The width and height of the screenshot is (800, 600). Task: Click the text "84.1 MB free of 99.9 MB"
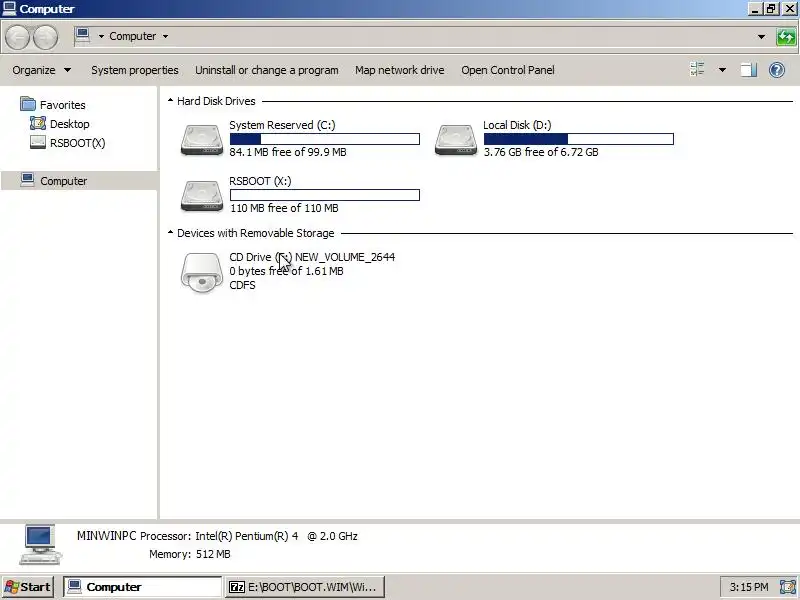[x=288, y=152]
